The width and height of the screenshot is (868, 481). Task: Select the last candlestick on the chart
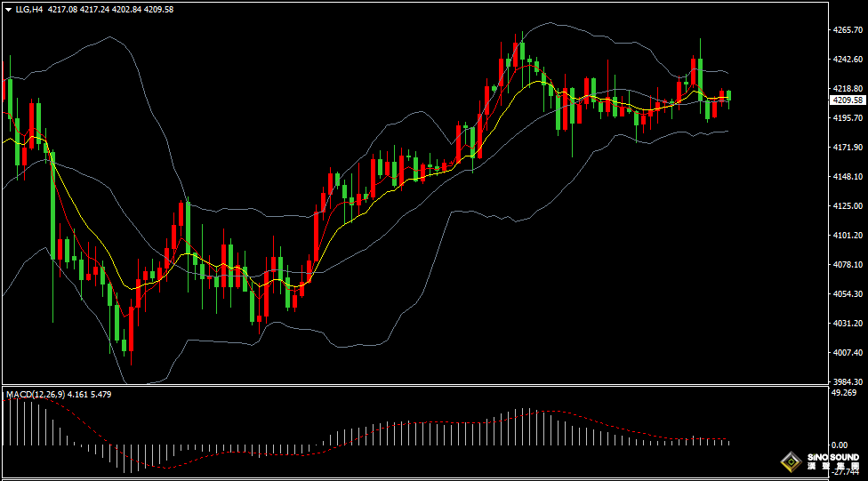(x=728, y=96)
